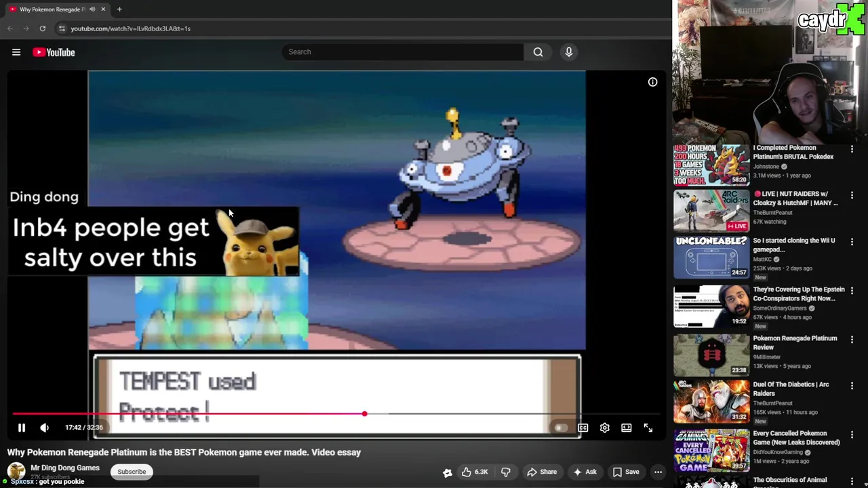Viewport: 868px width, 488px height.
Task: Open the YouTube hamburger guide menu
Action: coord(16,52)
